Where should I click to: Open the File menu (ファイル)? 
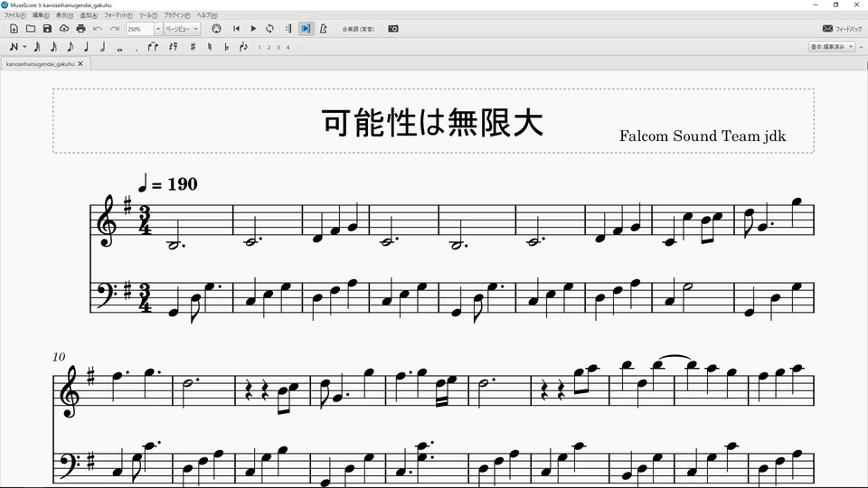15,15
